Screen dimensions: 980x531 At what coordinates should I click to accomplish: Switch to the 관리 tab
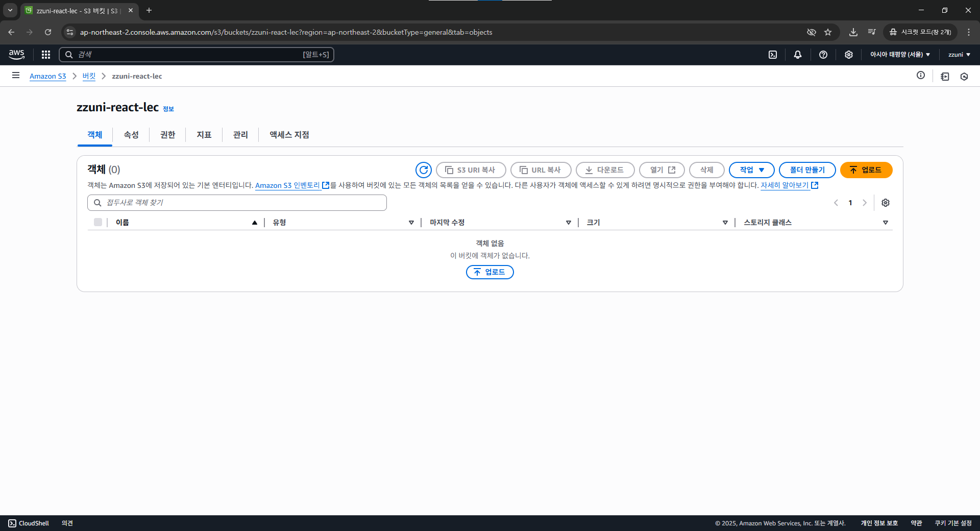click(240, 135)
